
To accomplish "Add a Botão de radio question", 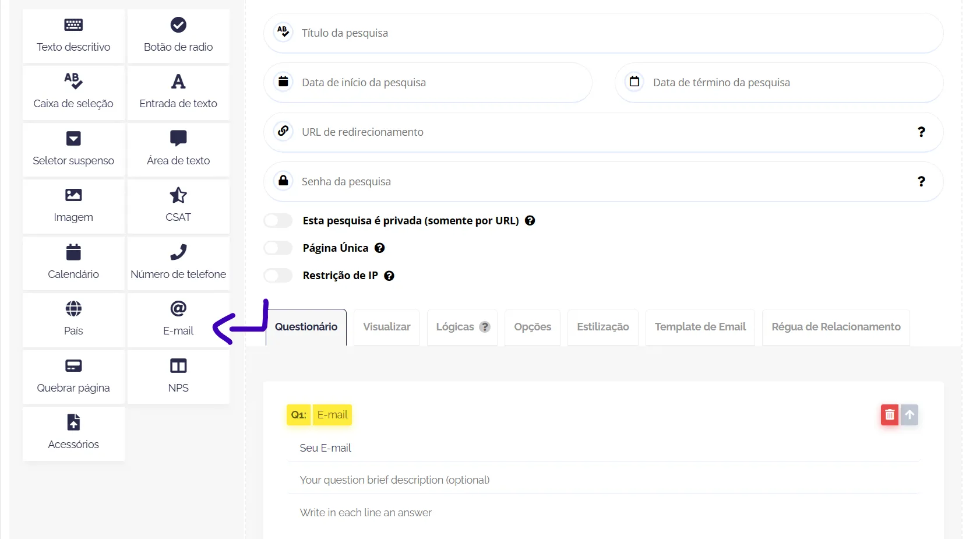I will click(x=178, y=36).
